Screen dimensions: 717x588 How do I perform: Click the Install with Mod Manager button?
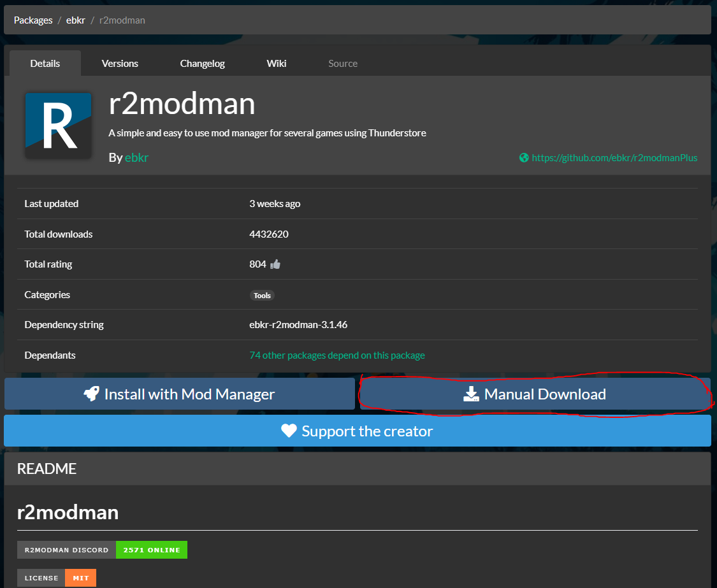[x=180, y=394]
